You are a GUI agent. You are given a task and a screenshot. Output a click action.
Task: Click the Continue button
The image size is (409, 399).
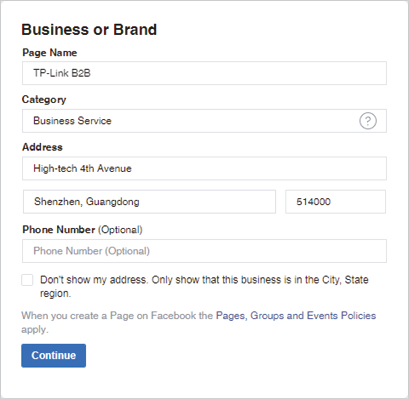point(54,356)
